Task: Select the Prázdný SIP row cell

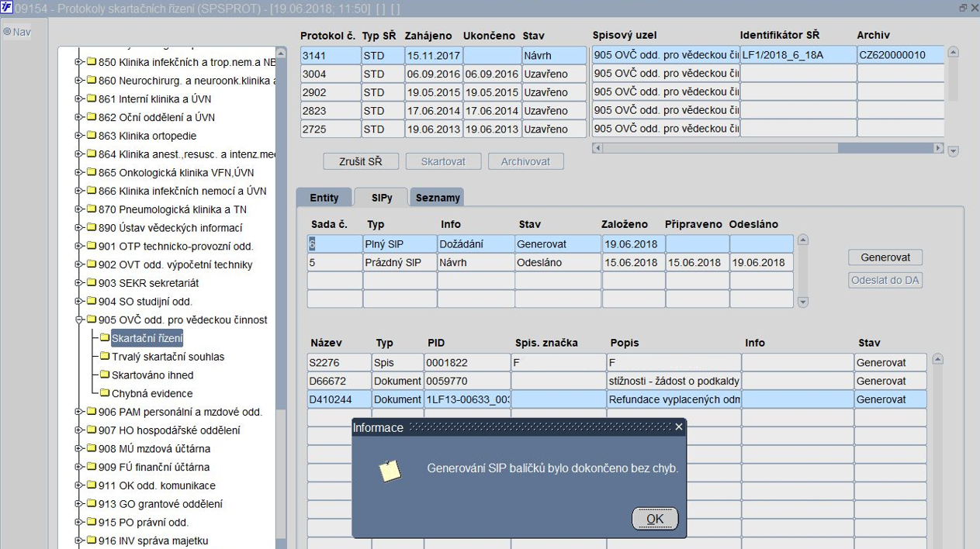Action: tap(400, 262)
